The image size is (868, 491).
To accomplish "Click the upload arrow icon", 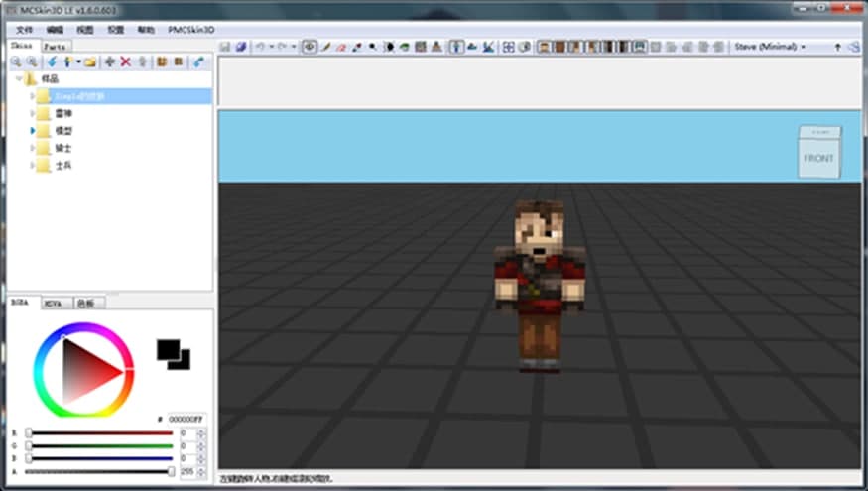I will tap(837, 47).
